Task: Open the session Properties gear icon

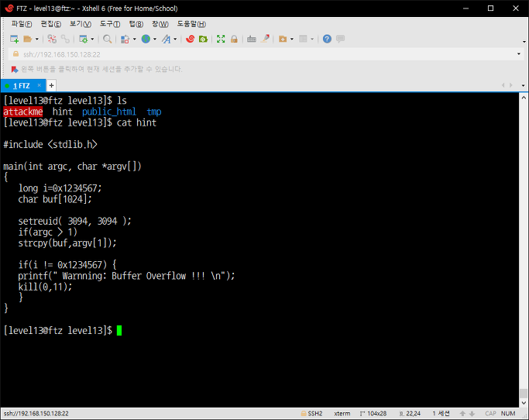Action: (x=83, y=40)
